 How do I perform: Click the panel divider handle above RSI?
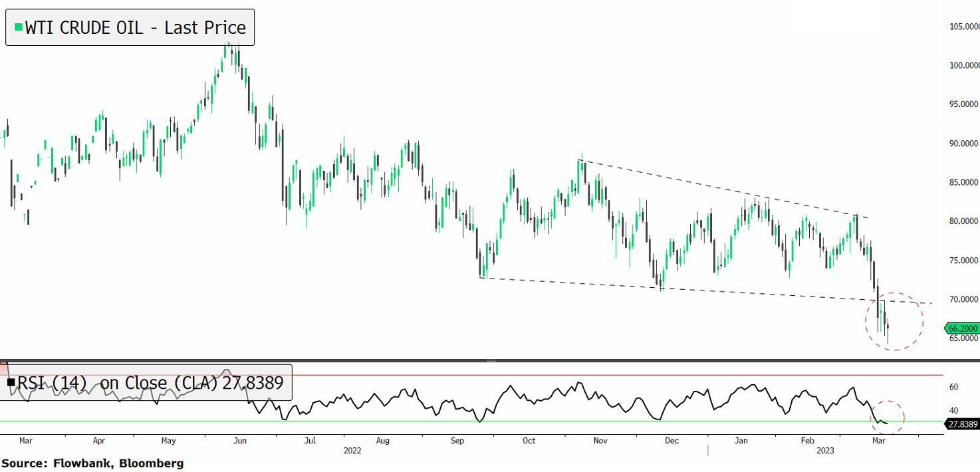[490, 360]
